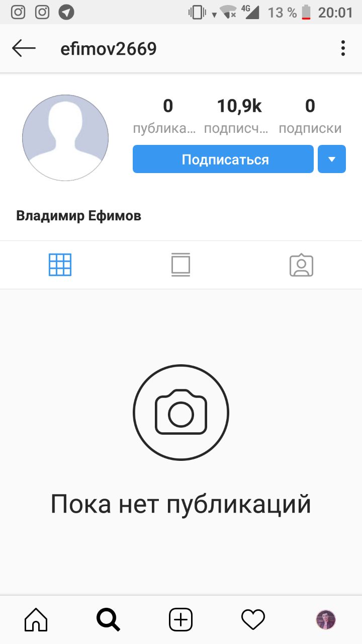362x644 pixels.
Task: Tap the camera icon in the empty posts area
Action: pos(181,413)
